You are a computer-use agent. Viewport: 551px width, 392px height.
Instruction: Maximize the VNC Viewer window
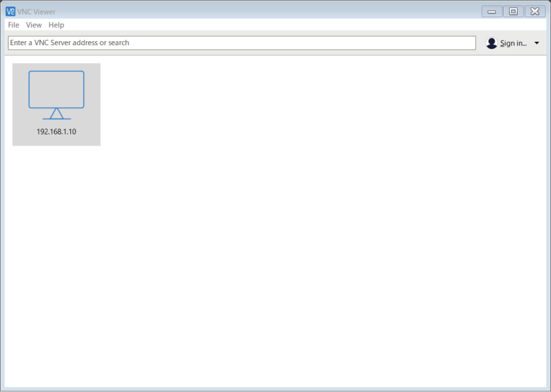(513, 12)
